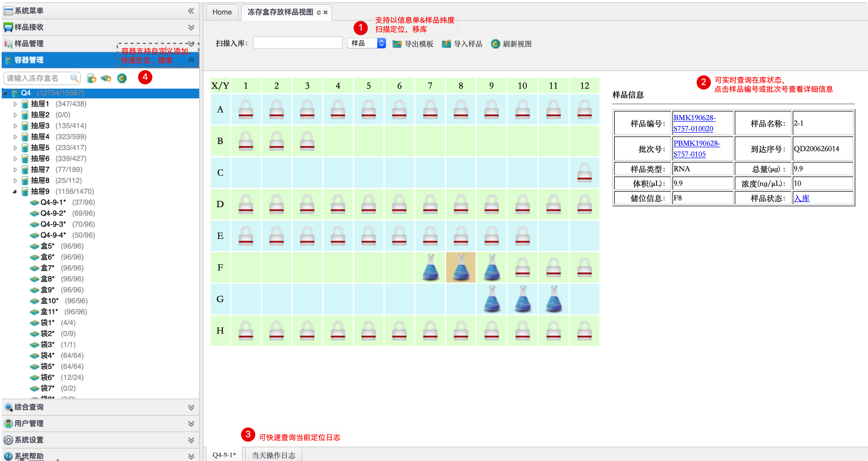
Task: Collapse the 抽屉9 tree node
Action: [x=15, y=192]
